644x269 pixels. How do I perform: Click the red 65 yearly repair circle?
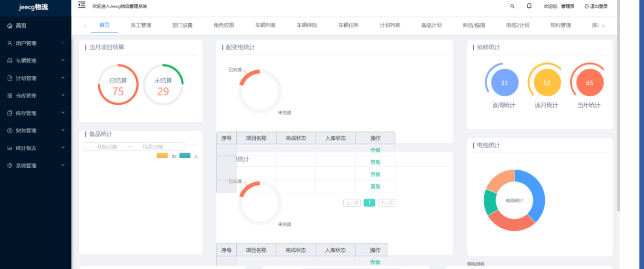(589, 83)
